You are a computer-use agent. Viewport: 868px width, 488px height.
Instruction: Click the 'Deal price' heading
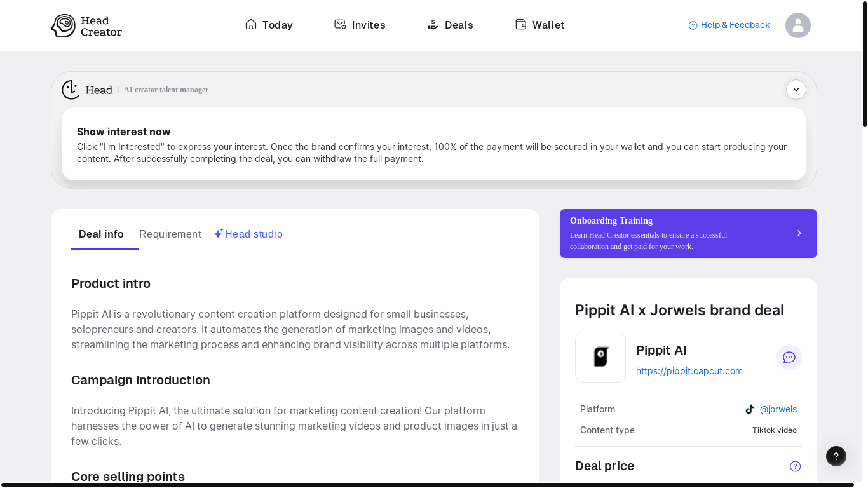(604, 466)
